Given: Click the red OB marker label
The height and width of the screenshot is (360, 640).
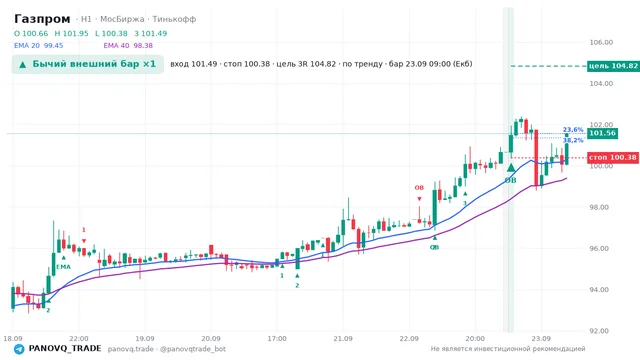Looking at the screenshot, I should [x=419, y=188].
